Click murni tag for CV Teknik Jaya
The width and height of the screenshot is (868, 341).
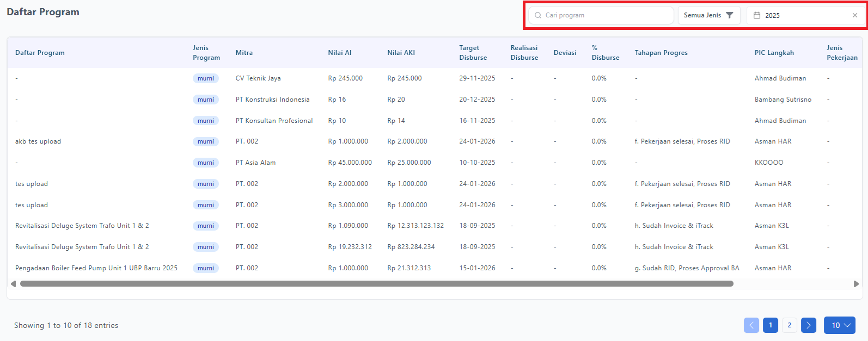point(205,78)
